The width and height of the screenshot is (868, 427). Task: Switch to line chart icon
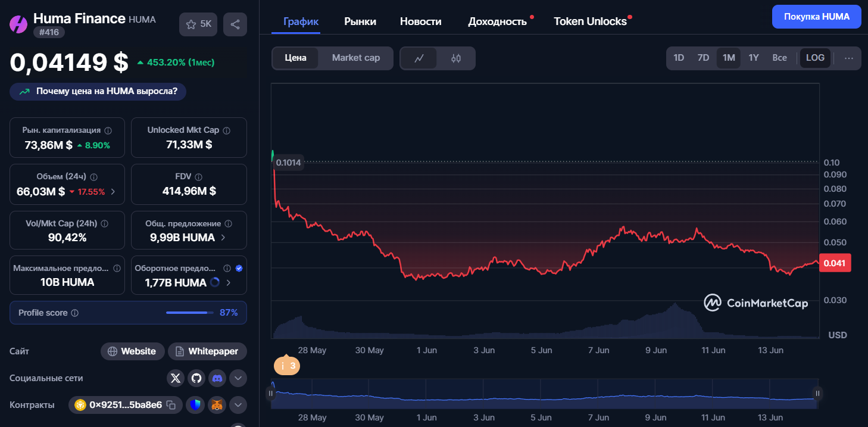click(x=419, y=58)
